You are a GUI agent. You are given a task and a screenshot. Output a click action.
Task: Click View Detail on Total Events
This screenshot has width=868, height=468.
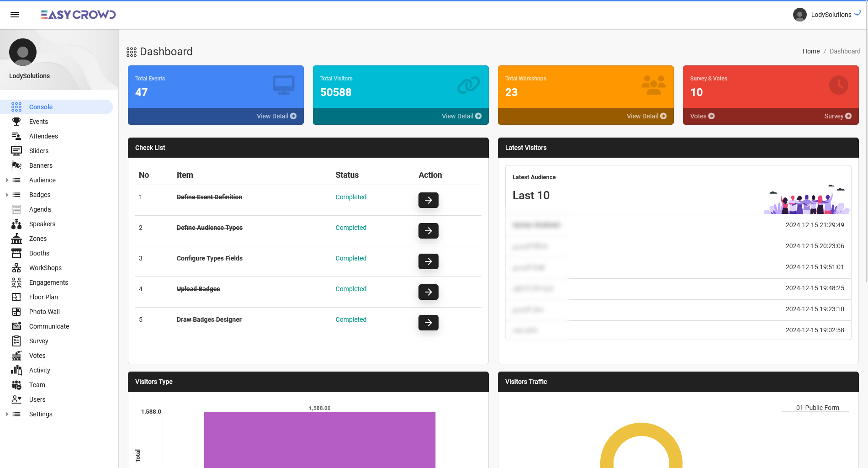(x=276, y=116)
